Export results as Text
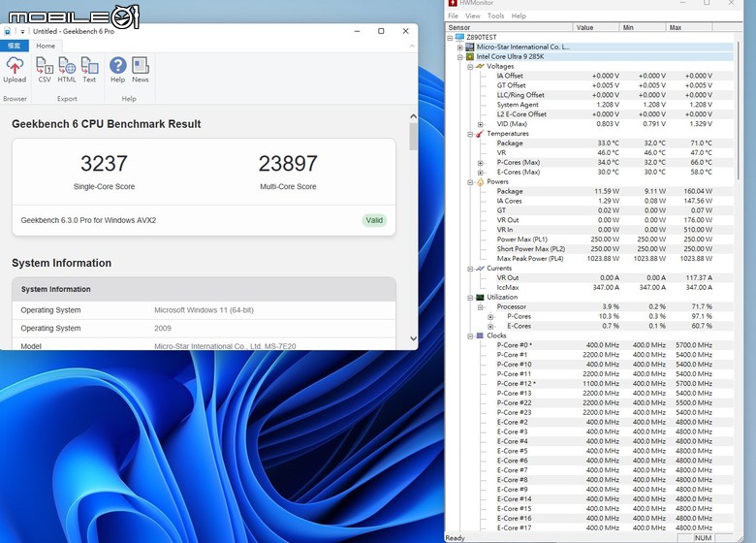The width and height of the screenshot is (756, 543). tap(89, 70)
